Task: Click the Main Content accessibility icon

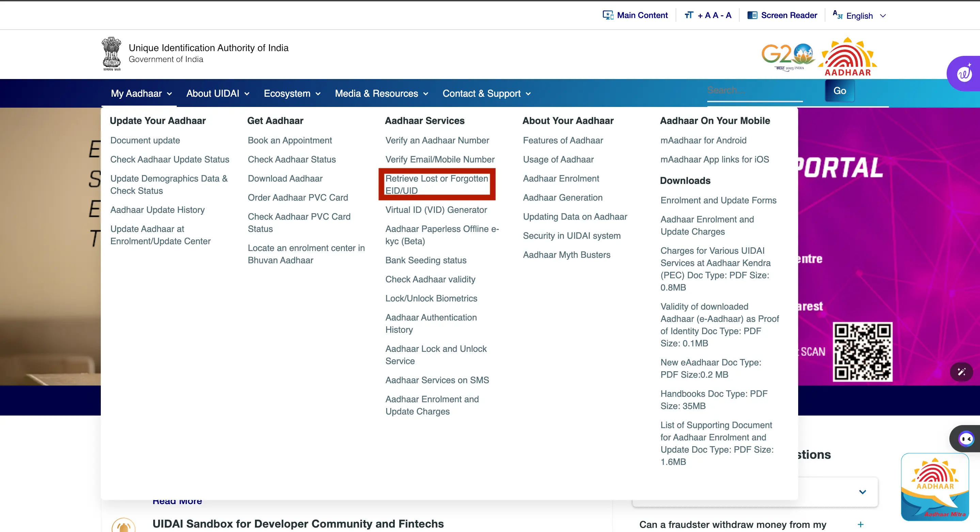Action: [607, 15]
